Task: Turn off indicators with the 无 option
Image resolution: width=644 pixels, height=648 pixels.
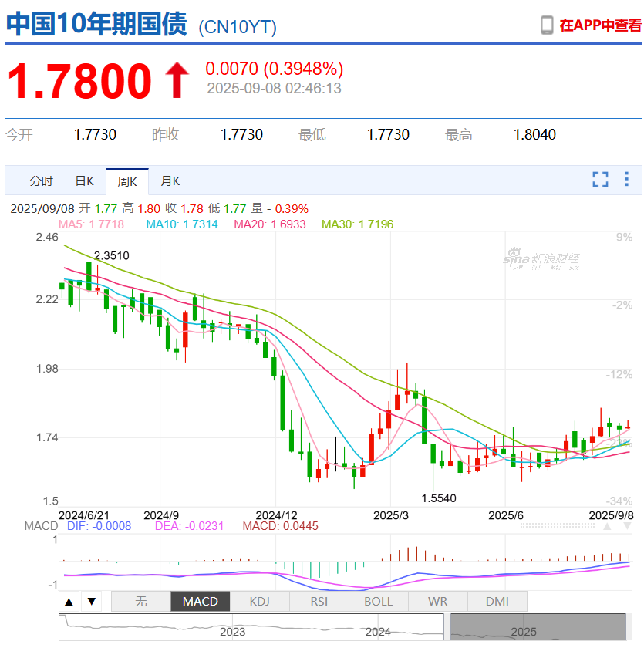Action: pos(140,602)
